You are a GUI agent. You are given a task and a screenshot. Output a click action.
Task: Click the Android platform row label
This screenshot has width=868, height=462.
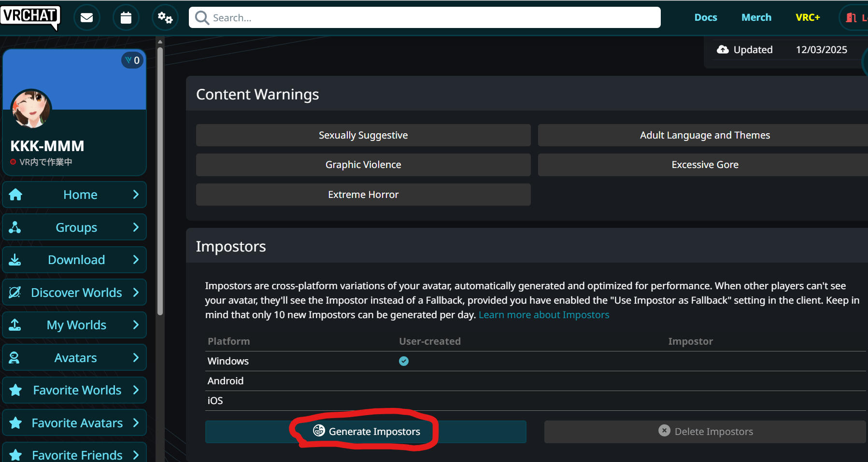226,381
